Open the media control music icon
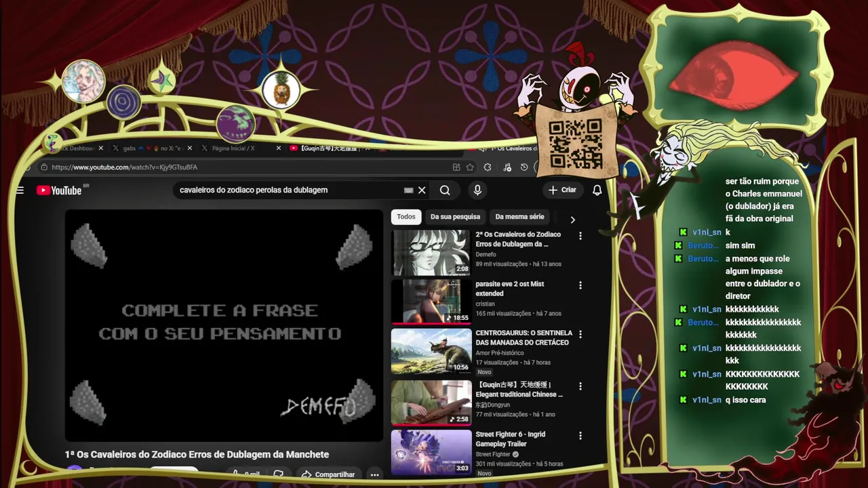Screen dimensions: 868x488 [507, 167]
